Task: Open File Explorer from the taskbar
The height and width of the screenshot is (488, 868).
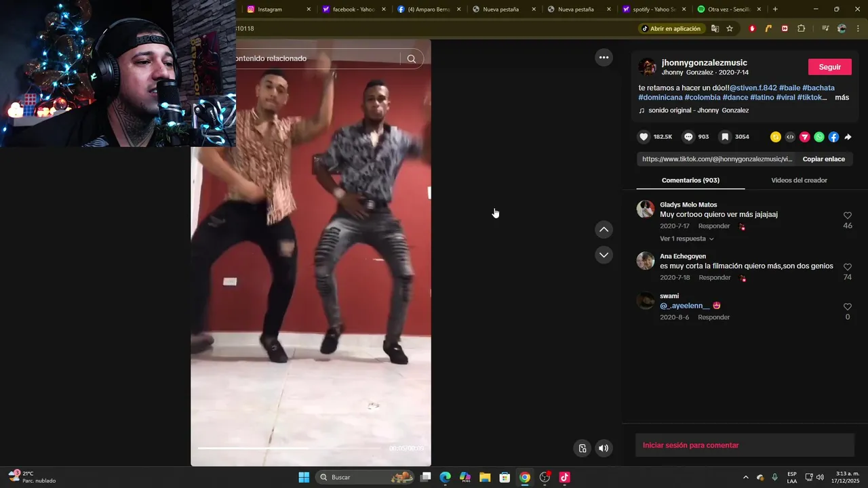Action: (485, 477)
